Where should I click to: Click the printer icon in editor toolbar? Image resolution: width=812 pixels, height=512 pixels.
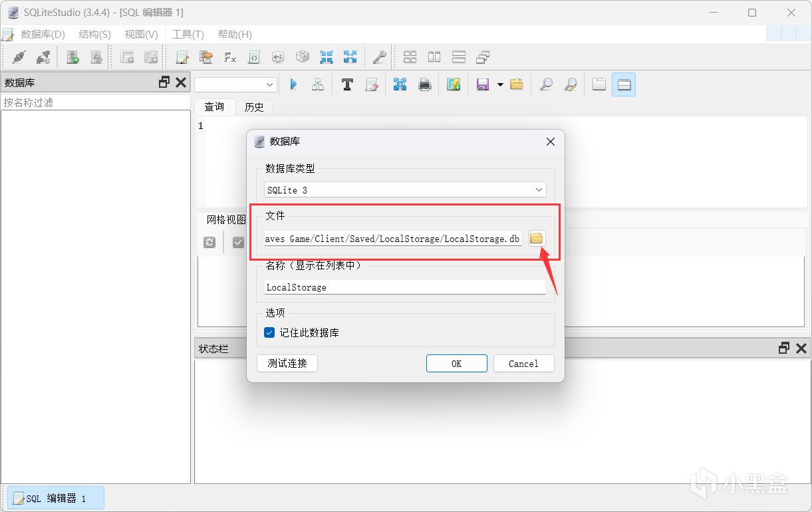[x=424, y=84]
